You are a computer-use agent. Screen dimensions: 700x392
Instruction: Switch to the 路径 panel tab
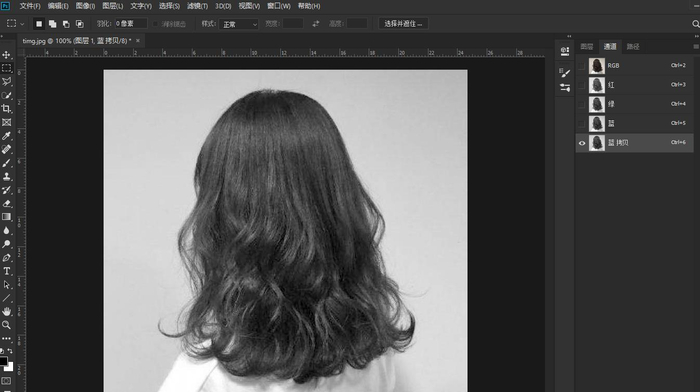pos(633,46)
